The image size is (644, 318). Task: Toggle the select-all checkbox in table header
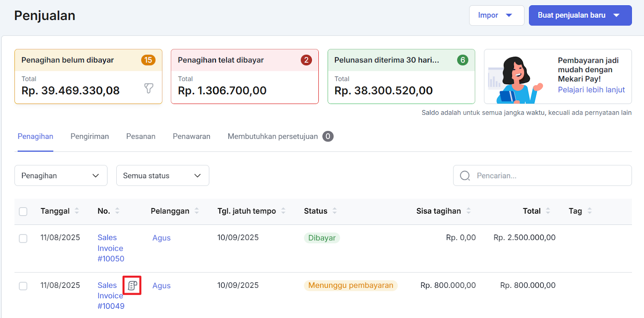[23, 212]
